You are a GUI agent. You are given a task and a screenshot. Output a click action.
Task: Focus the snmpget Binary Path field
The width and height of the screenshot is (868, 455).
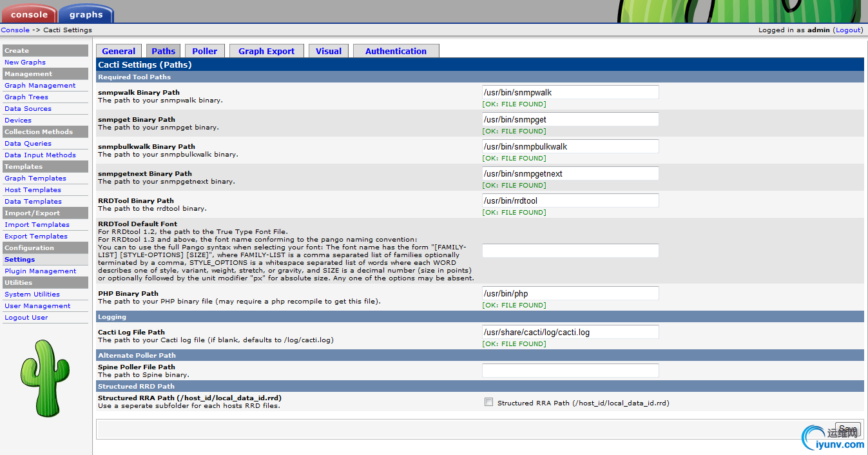[570, 119]
